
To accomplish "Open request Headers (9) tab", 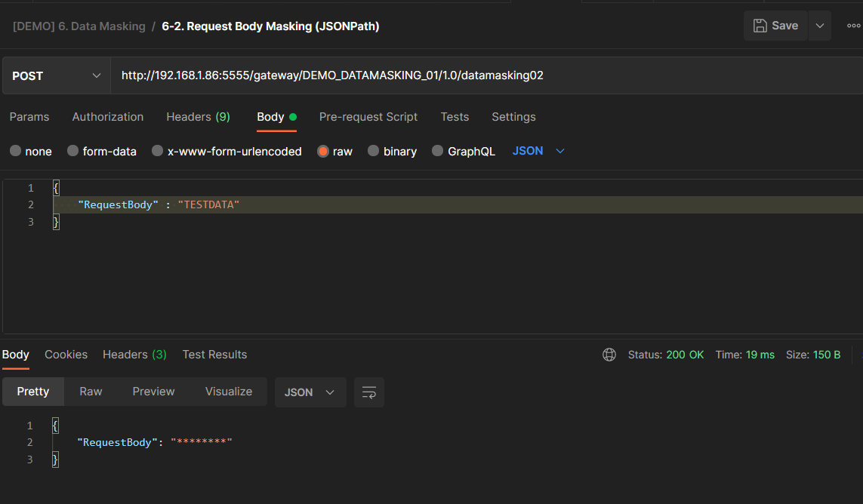I will pyautogui.click(x=198, y=117).
